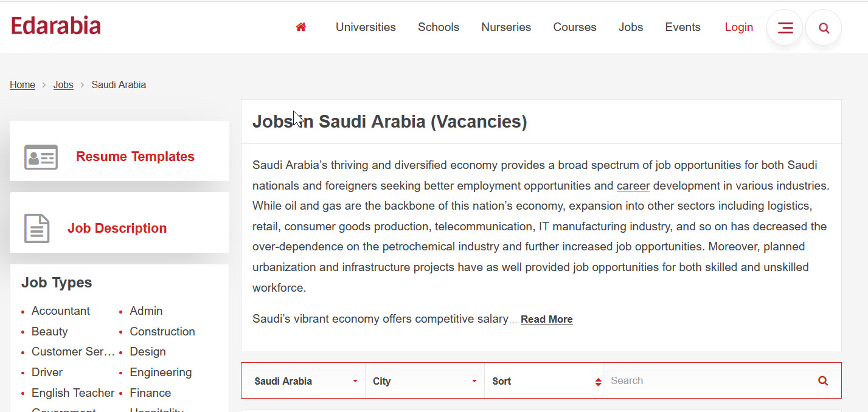Click the Read More link

pos(546,319)
